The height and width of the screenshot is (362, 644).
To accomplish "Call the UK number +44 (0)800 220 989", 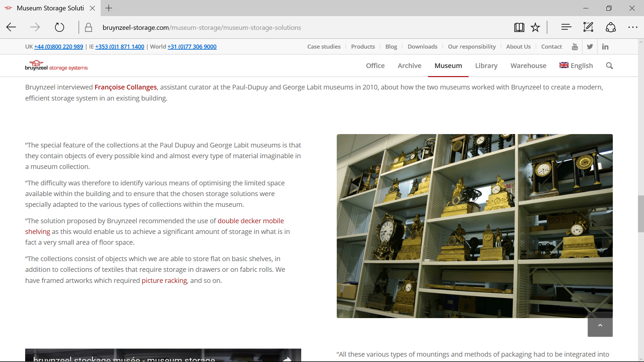I will point(58,47).
